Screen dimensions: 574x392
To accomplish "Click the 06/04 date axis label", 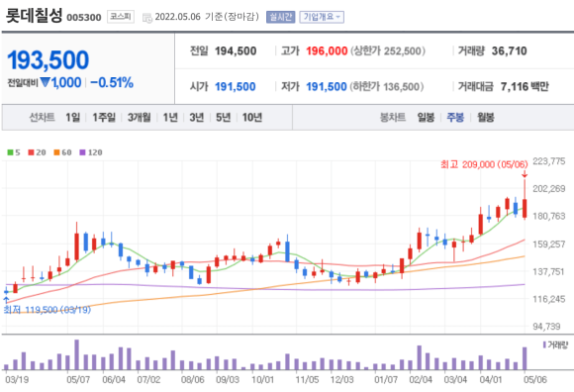I will coord(114,379).
